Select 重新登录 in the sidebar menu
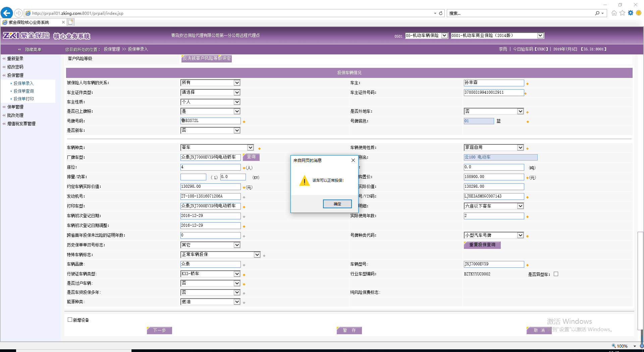This screenshot has height=352, width=644. click(15, 58)
